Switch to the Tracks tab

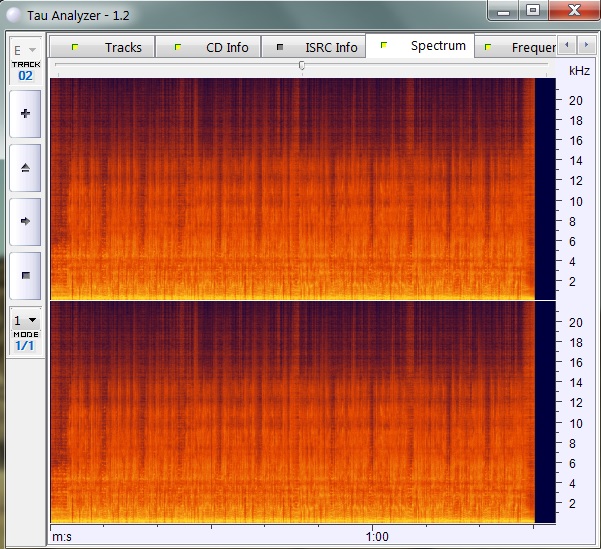tap(112, 47)
